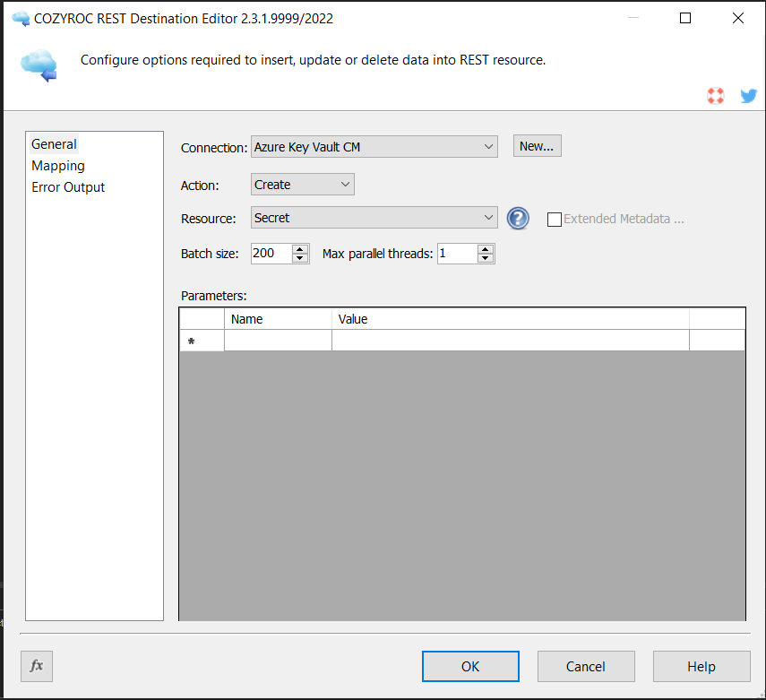Viewport: 766px width, 700px height.
Task: Decrease Max parallel threads with down arrow
Action: [486, 258]
